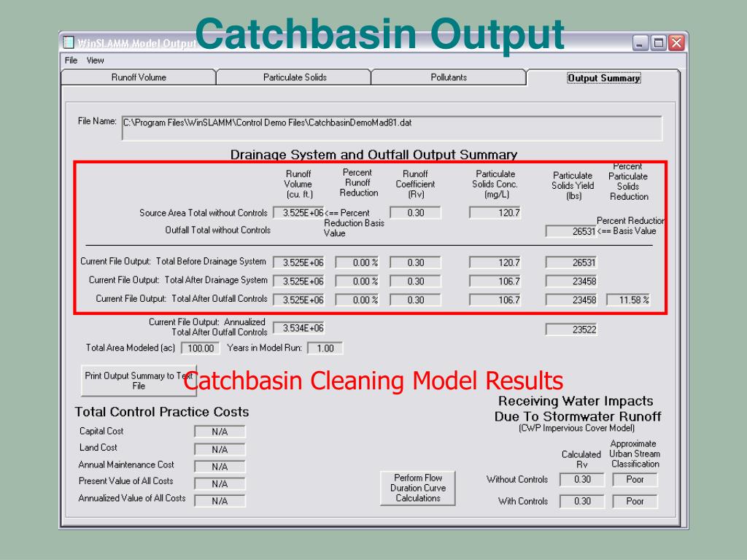Click the Print Output Summary to Text File button
The width and height of the screenshot is (747, 560).
click(139, 381)
